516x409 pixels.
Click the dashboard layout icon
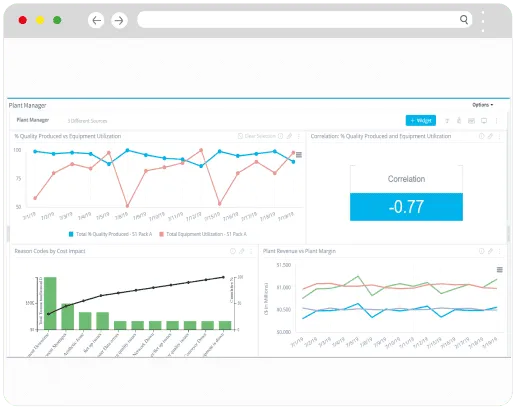[471, 121]
